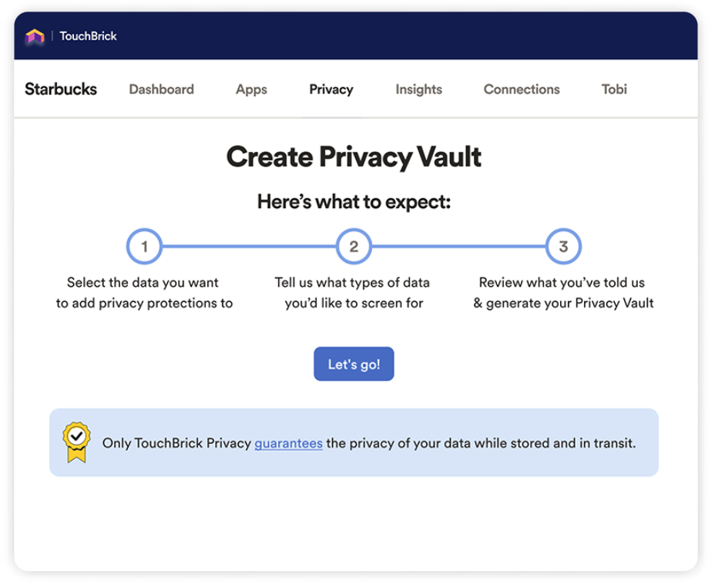Select the Privacy navigation item
Screen dimensions: 715x588
point(331,89)
